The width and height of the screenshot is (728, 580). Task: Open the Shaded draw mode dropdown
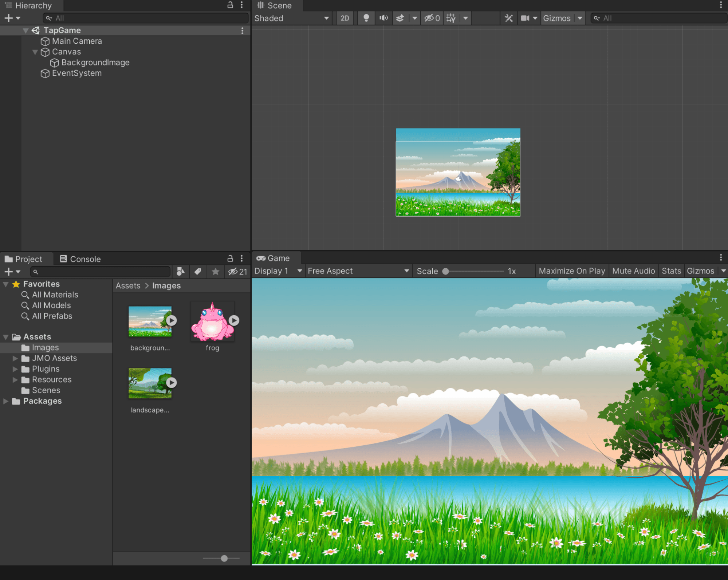coord(291,18)
